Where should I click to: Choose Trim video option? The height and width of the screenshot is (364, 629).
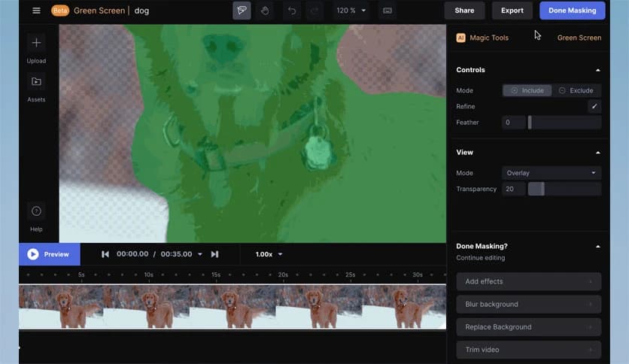pyautogui.click(x=528, y=350)
